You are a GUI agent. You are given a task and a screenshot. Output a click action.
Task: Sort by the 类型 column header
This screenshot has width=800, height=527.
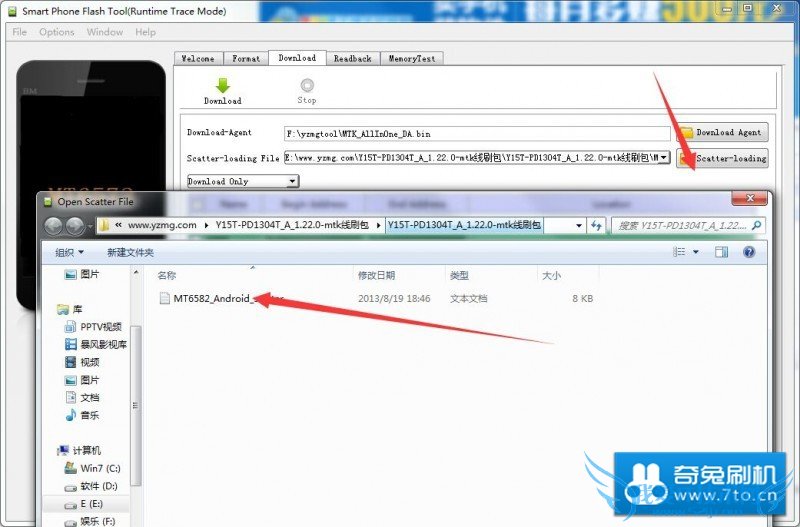[459, 275]
